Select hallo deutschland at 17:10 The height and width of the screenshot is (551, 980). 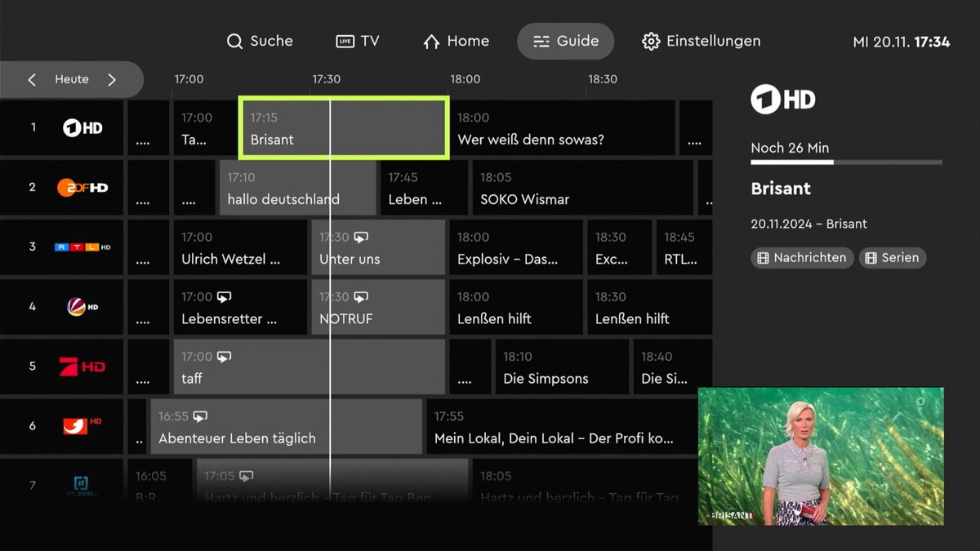[x=298, y=188]
